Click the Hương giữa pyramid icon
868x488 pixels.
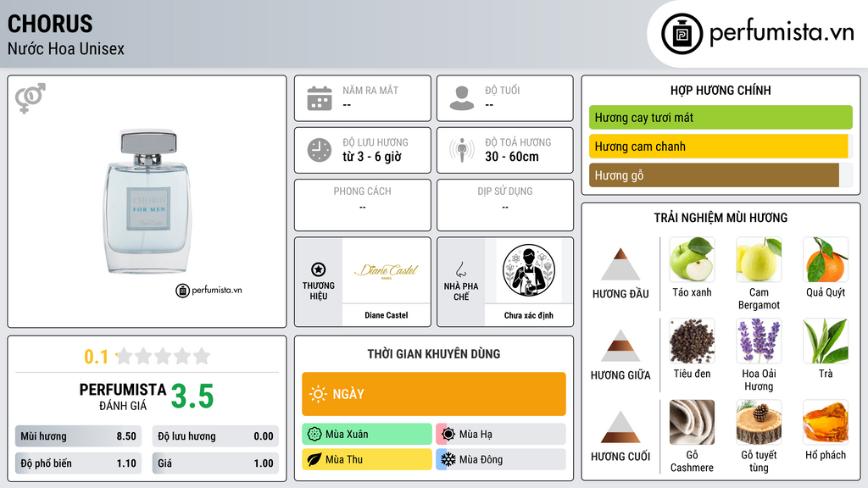click(x=620, y=346)
